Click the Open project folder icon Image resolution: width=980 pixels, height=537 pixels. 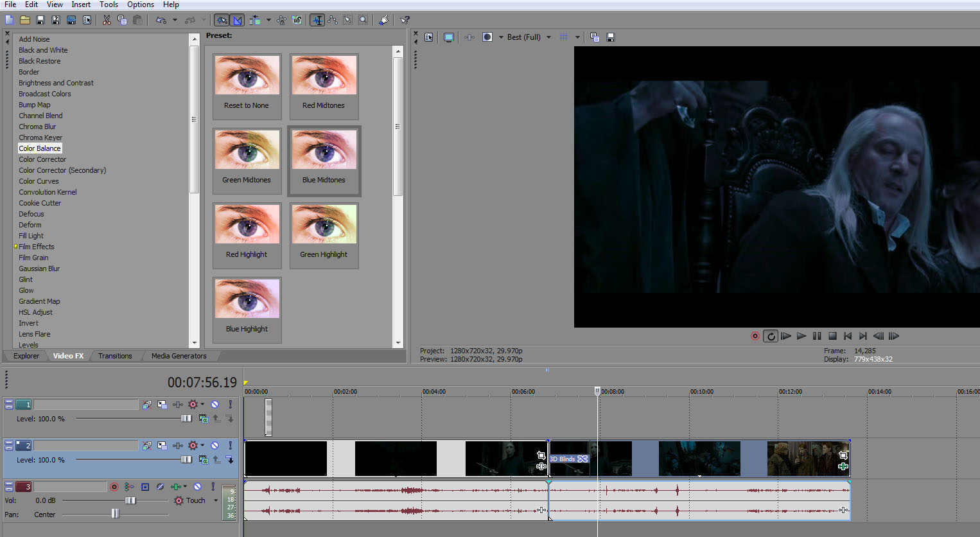[x=25, y=20]
